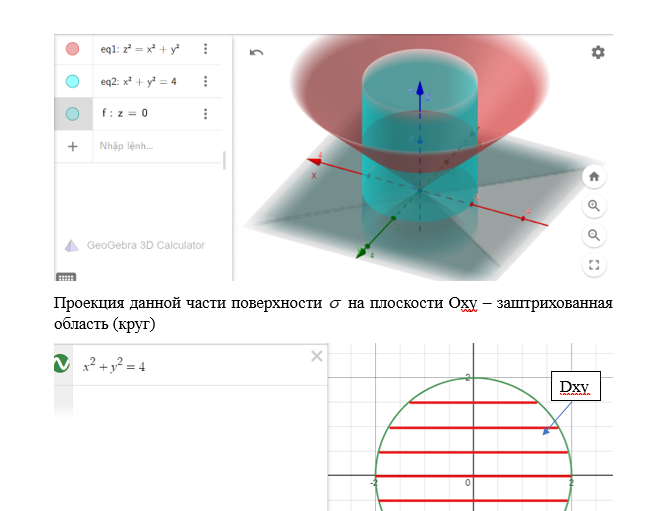652x511 pixels.
Task: Grab the algebra panel scrollbar
Action: click(x=225, y=160)
